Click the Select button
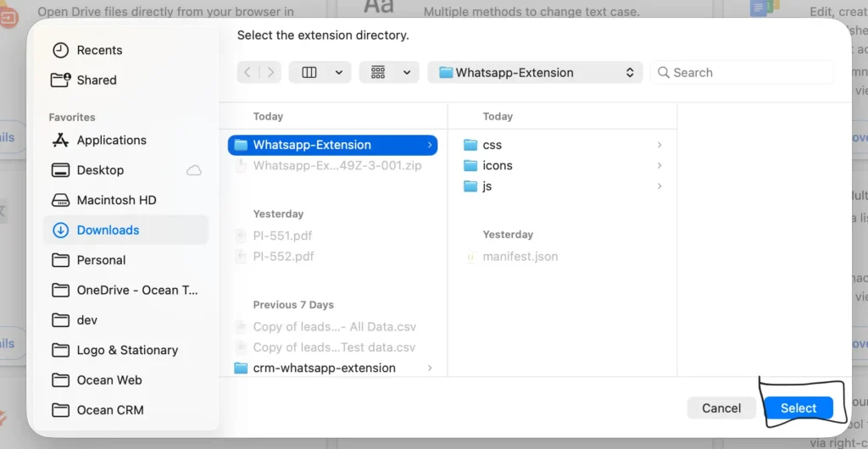868x449 pixels. pos(798,408)
